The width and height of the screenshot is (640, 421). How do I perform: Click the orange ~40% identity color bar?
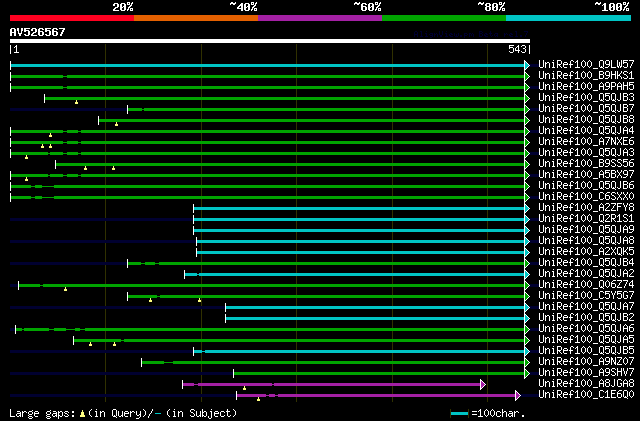196,18
